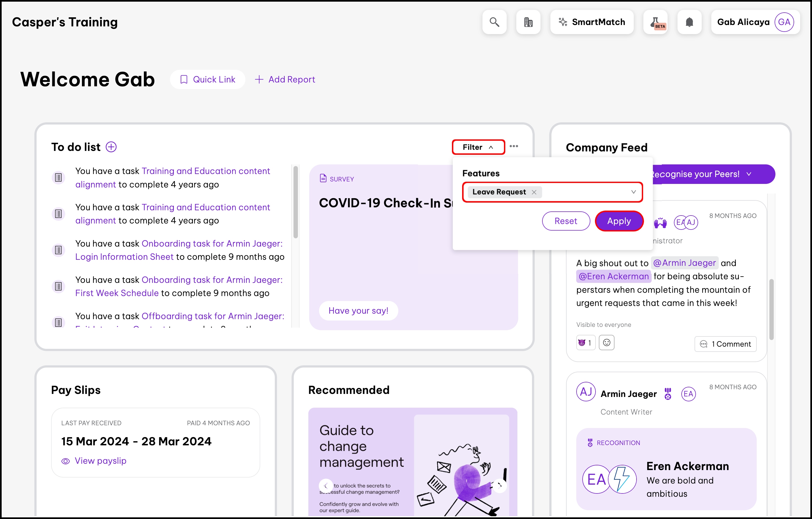This screenshot has width=812, height=519.
Task: Click the plus icon beside To do list
Action: 111,147
